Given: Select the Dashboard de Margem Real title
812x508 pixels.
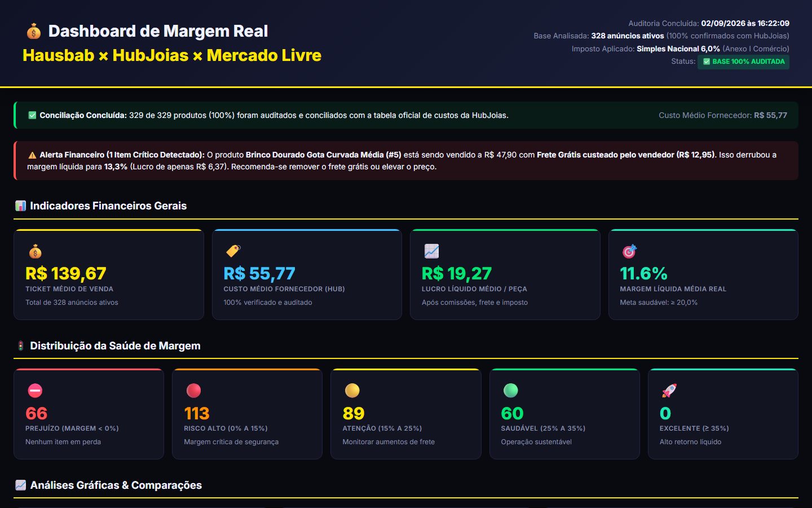Looking at the screenshot, I should [x=158, y=31].
